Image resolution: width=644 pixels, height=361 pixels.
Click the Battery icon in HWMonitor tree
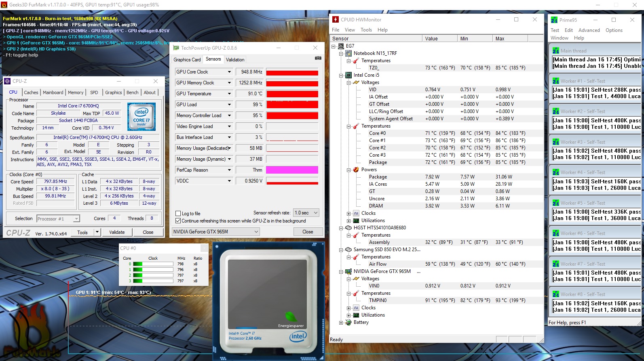[x=348, y=322]
